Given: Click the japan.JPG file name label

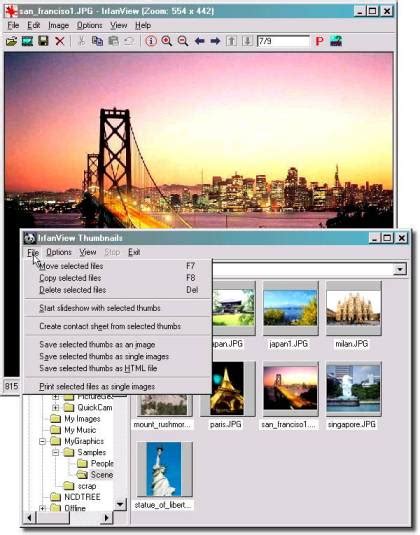Looking at the screenshot, I should pyautogui.click(x=228, y=344).
